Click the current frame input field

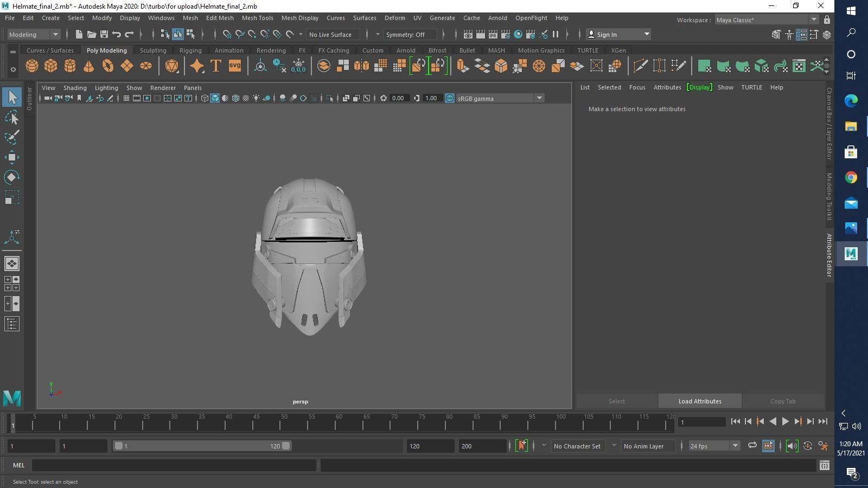pos(703,422)
